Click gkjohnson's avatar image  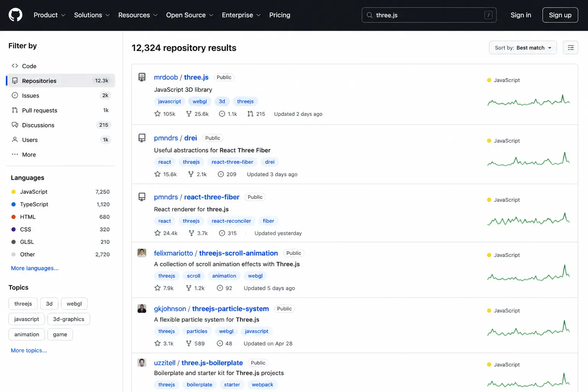click(x=142, y=309)
